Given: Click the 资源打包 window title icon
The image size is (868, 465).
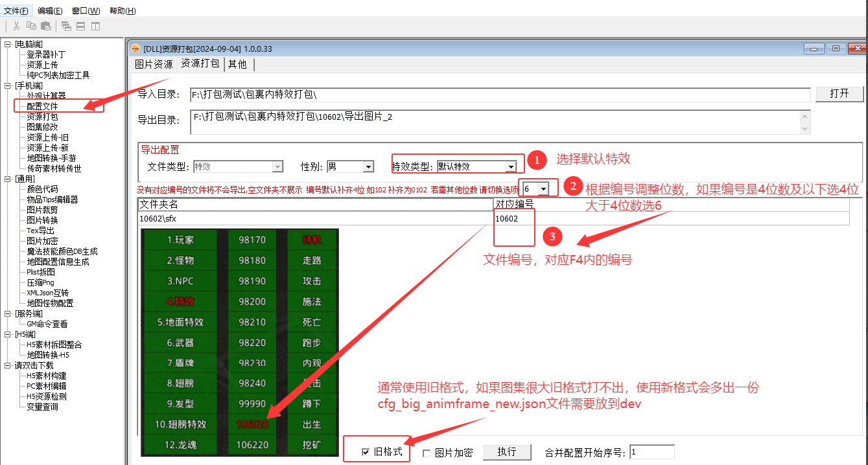Looking at the screenshot, I should tap(135, 49).
